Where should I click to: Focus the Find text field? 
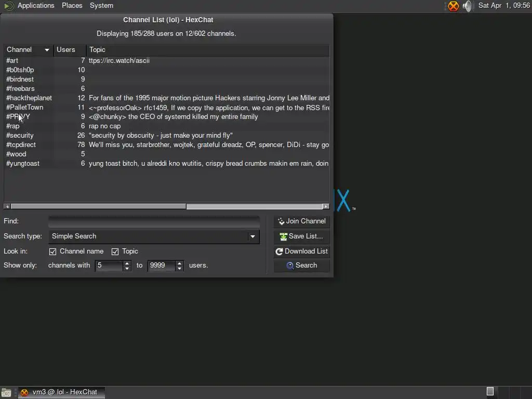(x=154, y=221)
